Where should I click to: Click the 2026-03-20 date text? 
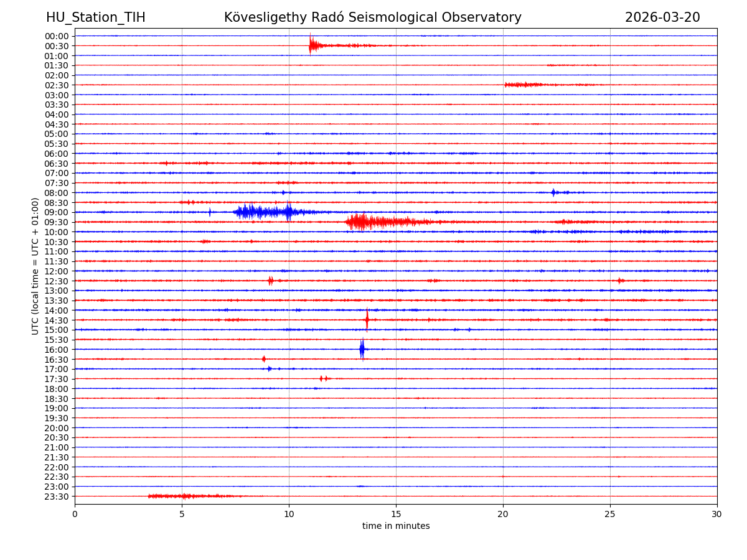662,17
